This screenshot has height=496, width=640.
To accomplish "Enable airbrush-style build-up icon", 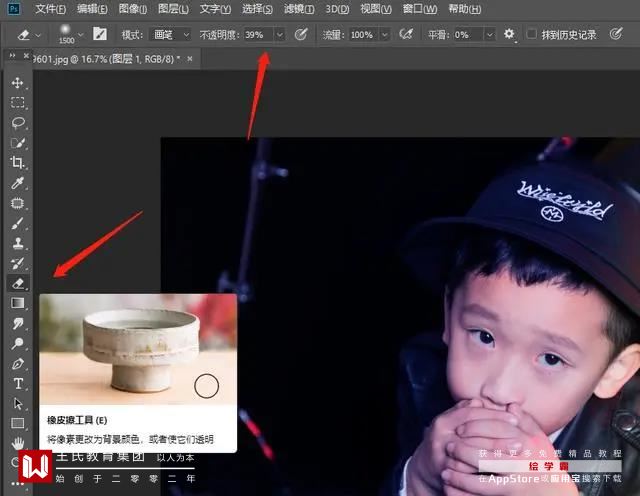I will (406, 34).
